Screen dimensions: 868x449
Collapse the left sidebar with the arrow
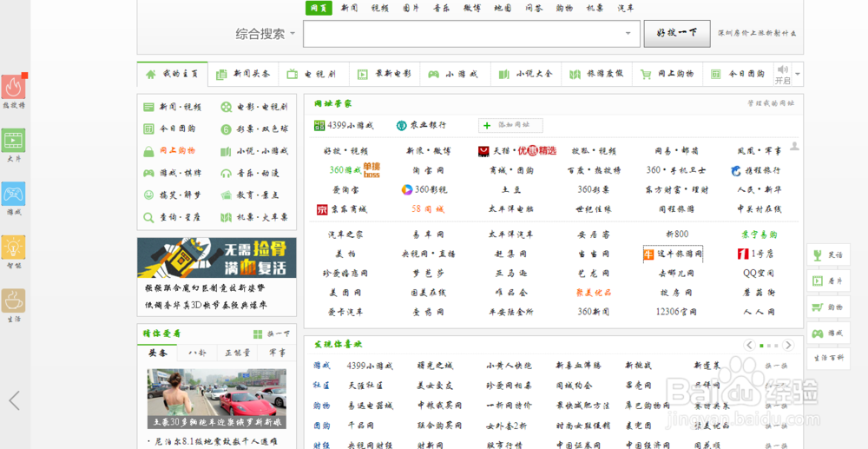pos(15,399)
